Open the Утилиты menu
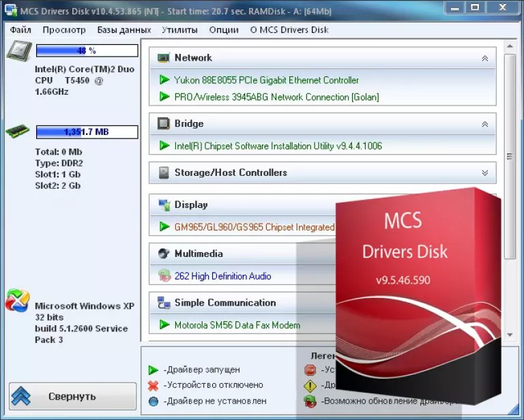This screenshot has height=420, width=524. pos(179,30)
